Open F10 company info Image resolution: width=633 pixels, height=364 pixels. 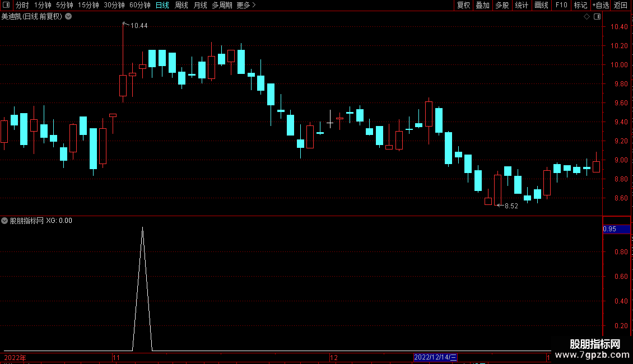[x=561, y=5]
